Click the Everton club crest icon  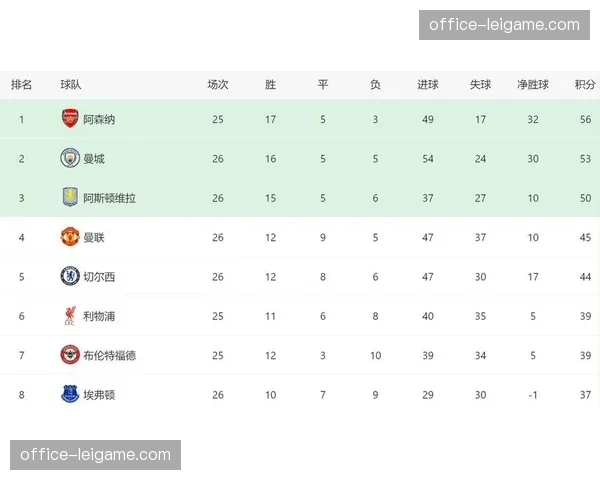[69, 394]
